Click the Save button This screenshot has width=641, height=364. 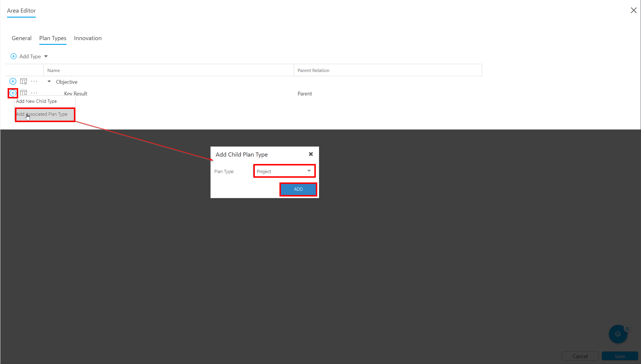[x=620, y=356]
